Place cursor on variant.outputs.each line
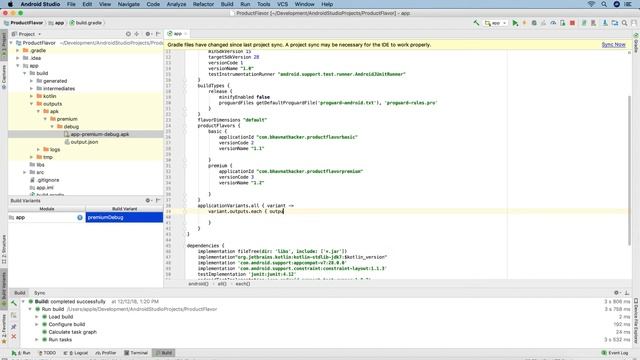The height and width of the screenshot is (360, 640). pos(246,211)
